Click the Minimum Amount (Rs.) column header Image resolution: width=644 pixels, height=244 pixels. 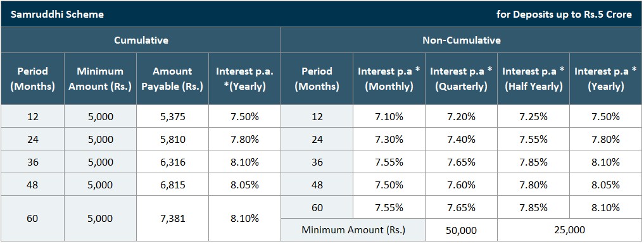pyautogui.click(x=100, y=79)
